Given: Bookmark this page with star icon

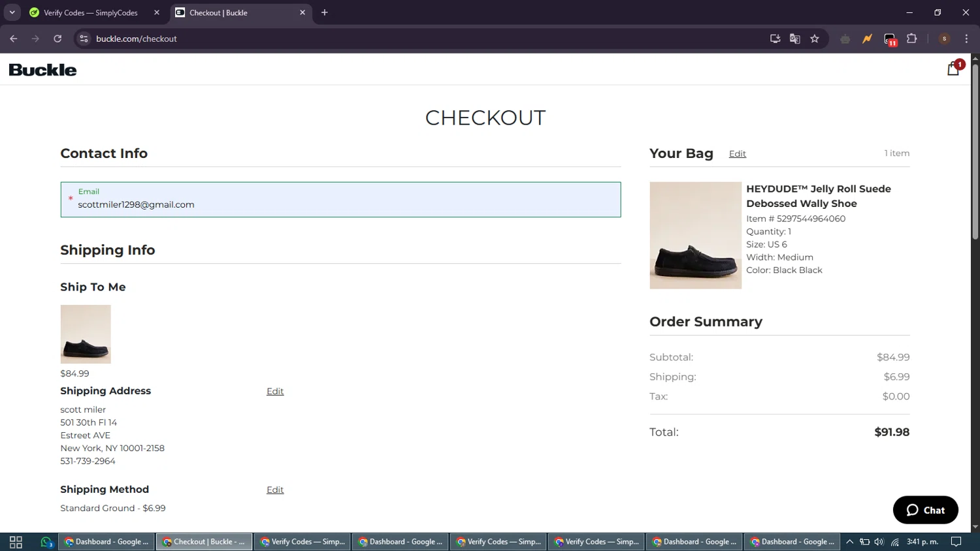Looking at the screenshot, I should pyautogui.click(x=815, y=39).
